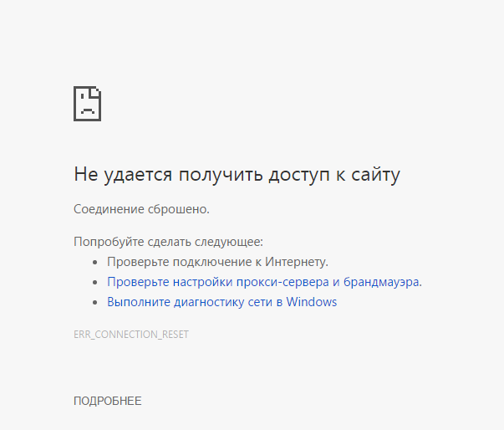Screen dimensions: 504x430
Task: Click the bullet before 'Проверьте подключение к Интернету'
Action: click(96, 263)
